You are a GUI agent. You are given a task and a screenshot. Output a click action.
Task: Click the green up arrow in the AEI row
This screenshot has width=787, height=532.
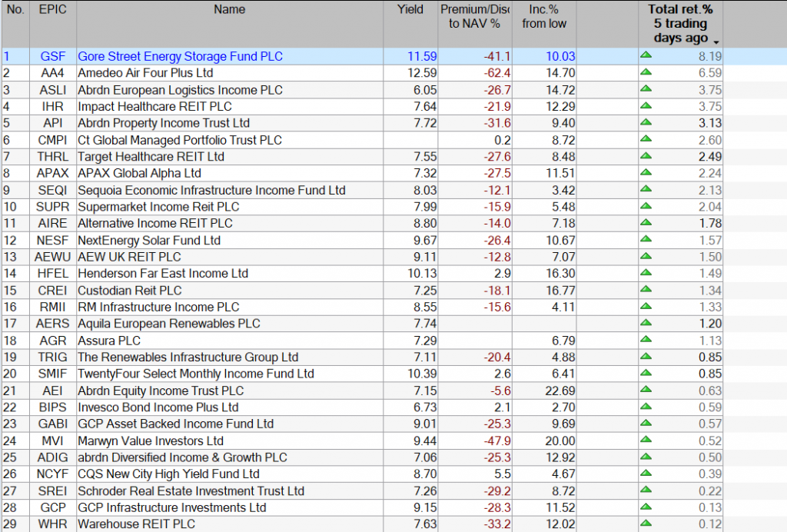[646, 390]
